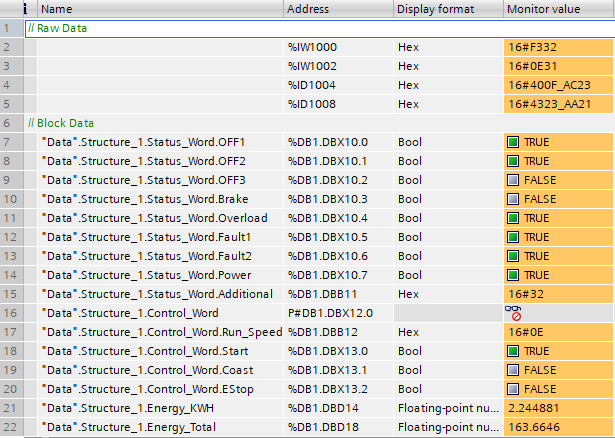Click the gray indicator for Control_Word.EStop
The width and height of the screenshot is (615, 438).
[x=514, y=389]
